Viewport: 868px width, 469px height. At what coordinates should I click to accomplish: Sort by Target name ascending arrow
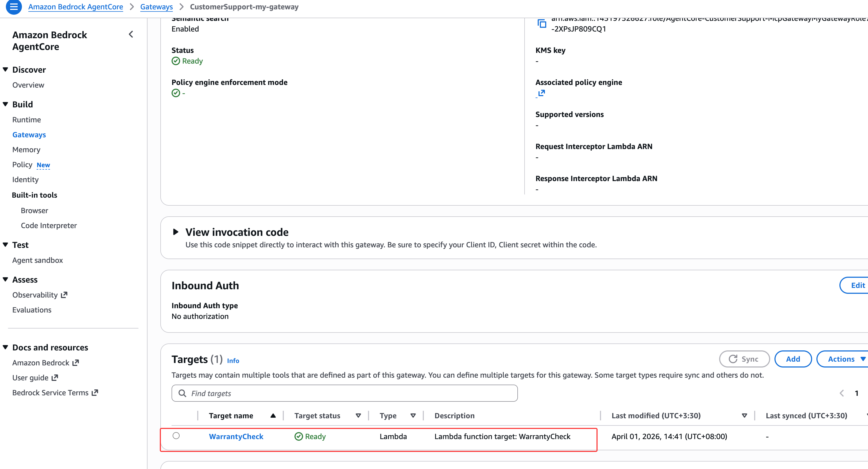273,416
